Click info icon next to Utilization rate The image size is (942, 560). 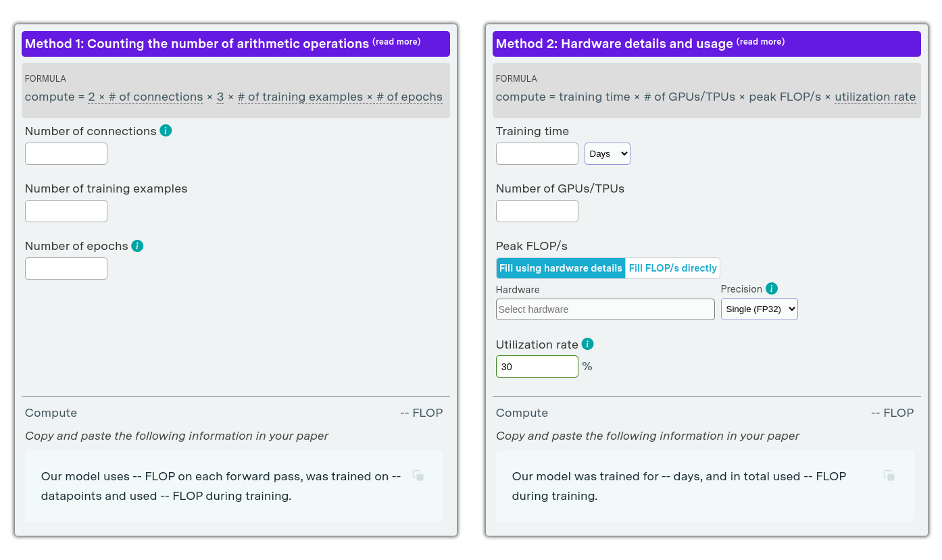click(587, 344)
